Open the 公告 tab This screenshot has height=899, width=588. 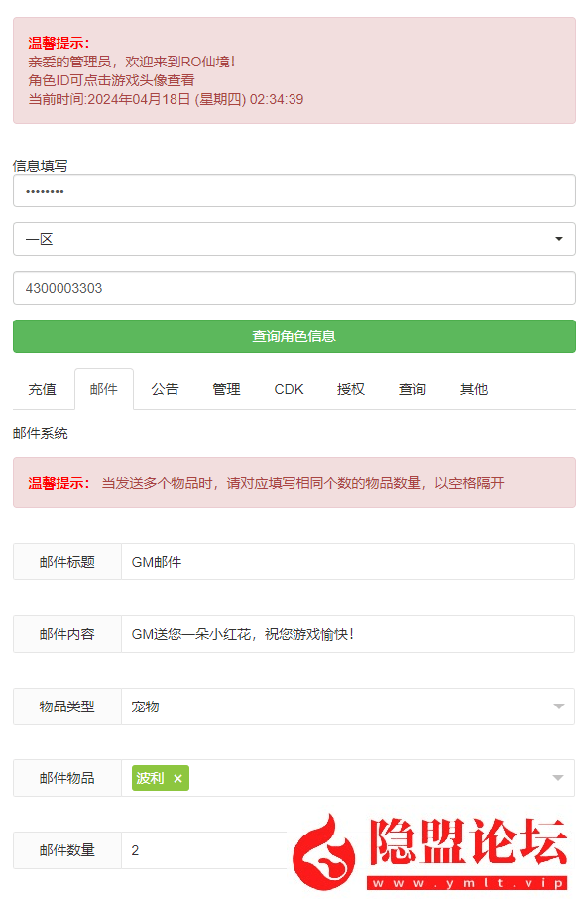[165, 389]
